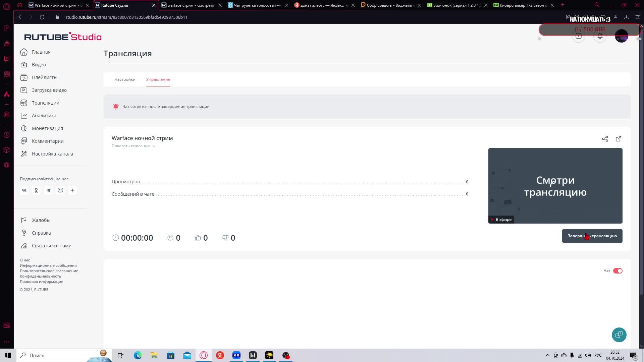Switch to the Настройки tab

(x=125, y=79)
